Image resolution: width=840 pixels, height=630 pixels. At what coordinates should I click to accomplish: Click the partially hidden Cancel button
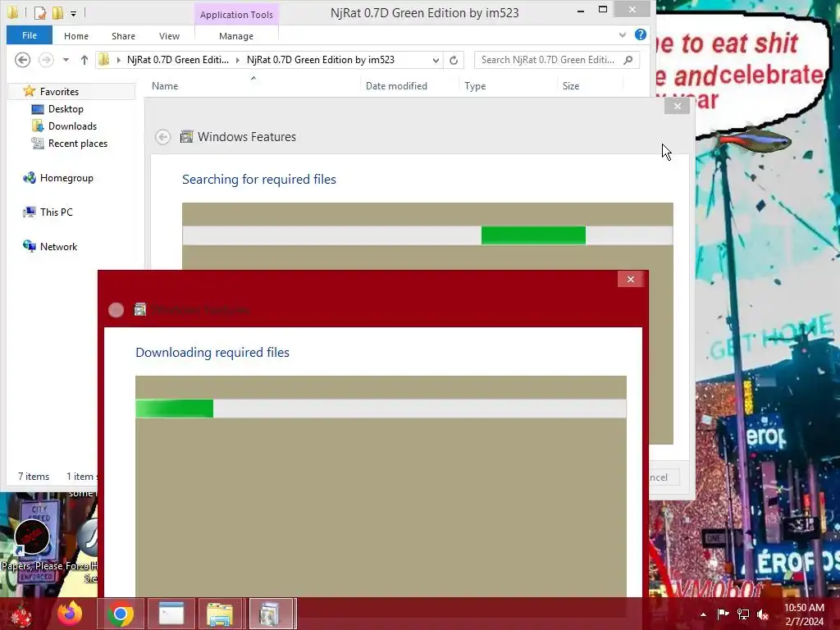tap(664, 477)
